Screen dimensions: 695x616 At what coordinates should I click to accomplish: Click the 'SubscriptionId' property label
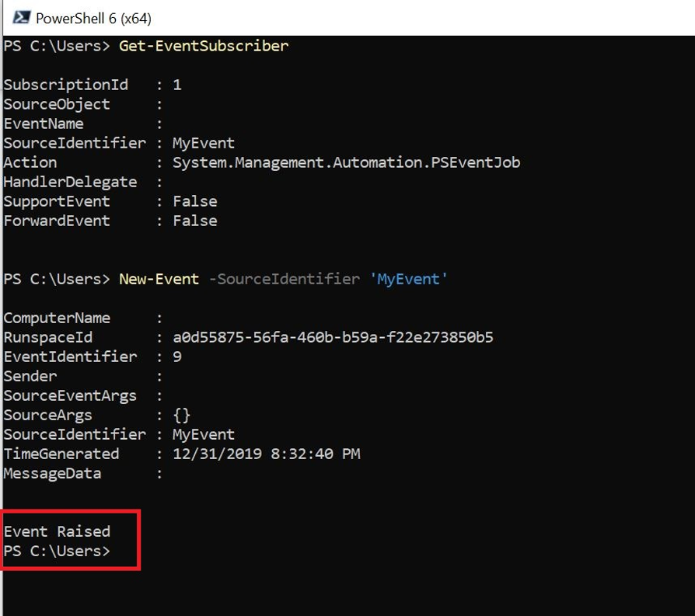tap(65, 85)
